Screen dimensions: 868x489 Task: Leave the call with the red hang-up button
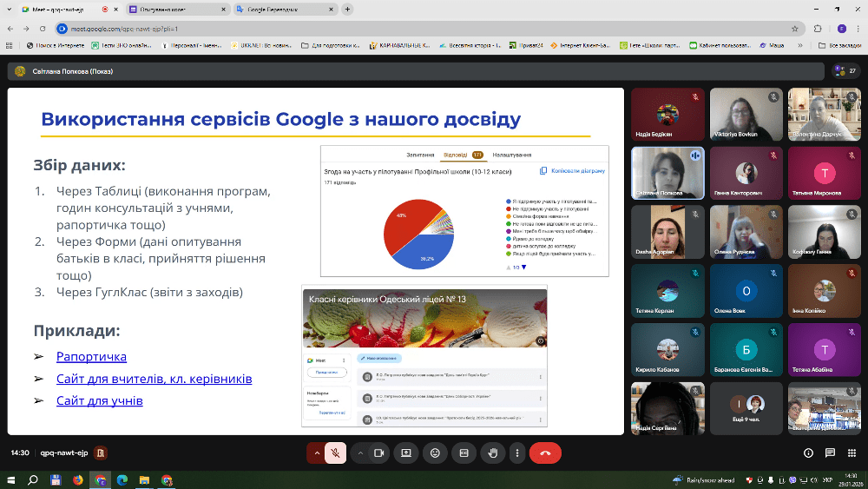(545, 453)
